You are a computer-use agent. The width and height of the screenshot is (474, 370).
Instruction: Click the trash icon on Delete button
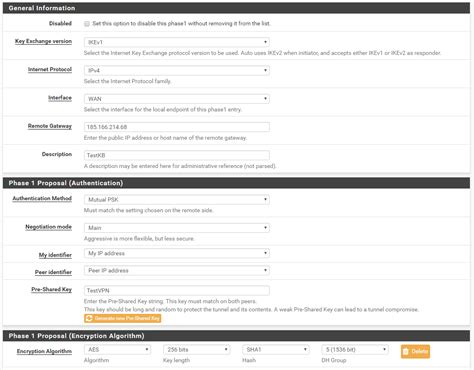(x=406, y=351)
